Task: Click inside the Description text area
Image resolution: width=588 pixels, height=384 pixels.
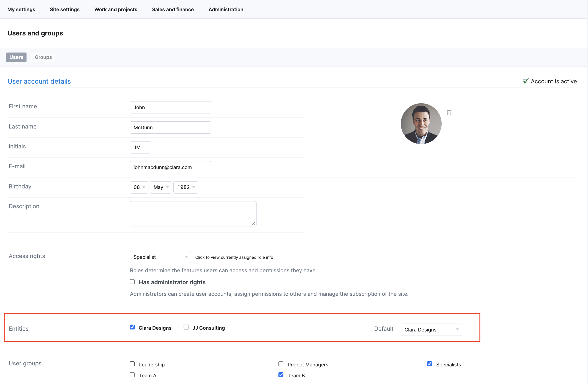Action: pyautogui.click(x=193, y=214)
